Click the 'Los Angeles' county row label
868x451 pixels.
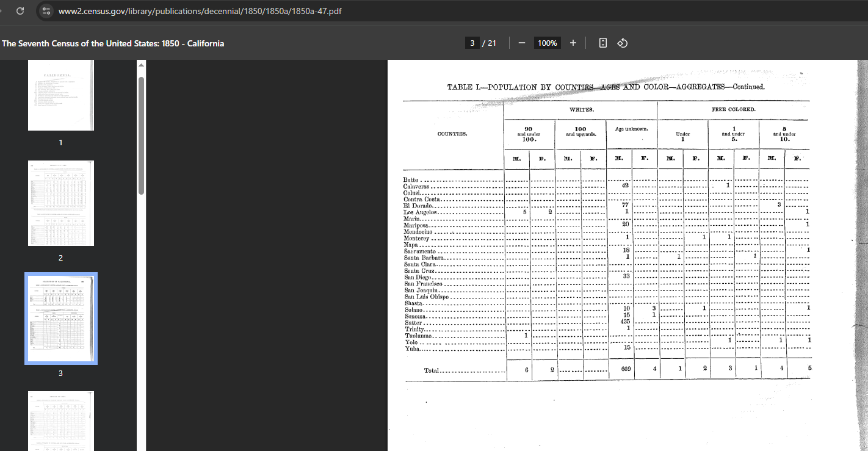[x=420, y=212]
